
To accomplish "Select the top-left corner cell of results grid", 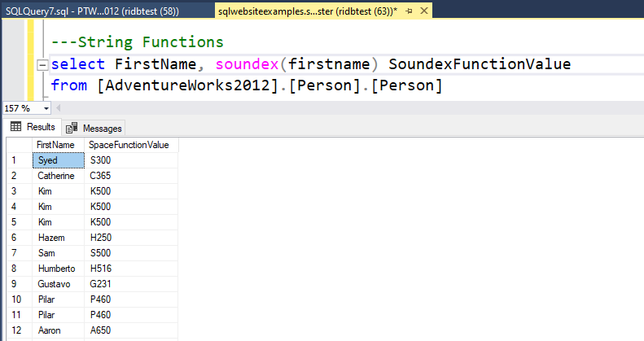I will 20,145.
